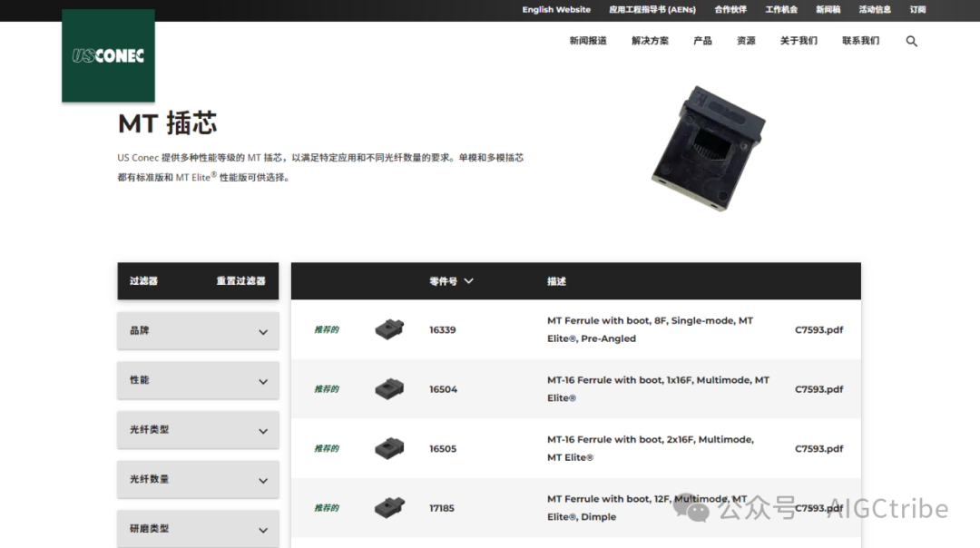
Task: Expand the 光纤类型 filter
Action: (198, 430)
